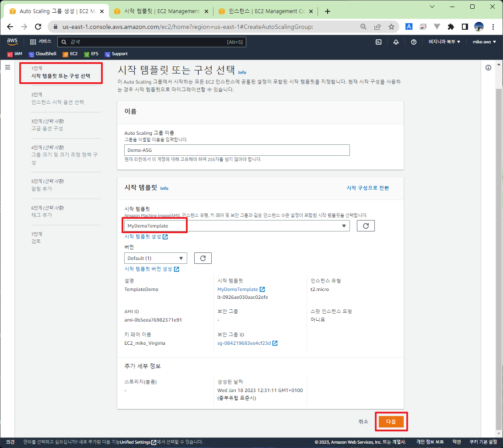Open the MyDemoTemplate launch template dropdown
Viewport: 503px width, 448px height.
(x=237, y=226)
